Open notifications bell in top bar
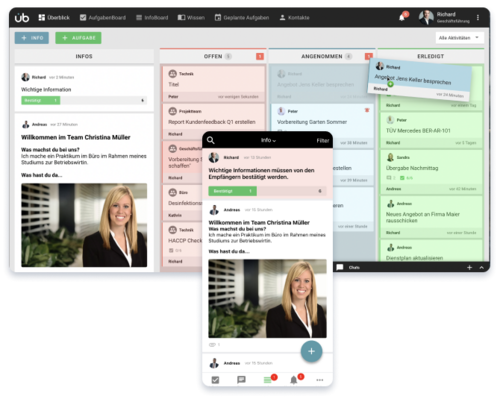The width and height of the screenshot is (500, 399). 402,17
